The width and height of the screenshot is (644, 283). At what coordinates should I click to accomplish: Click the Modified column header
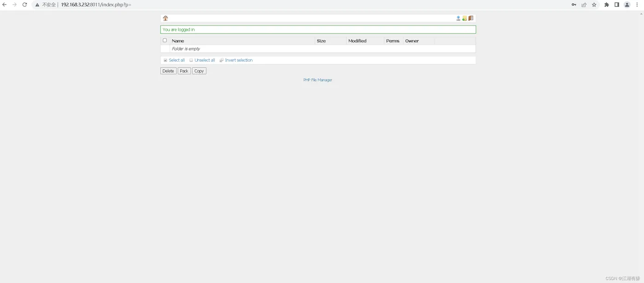coord(357,41)
